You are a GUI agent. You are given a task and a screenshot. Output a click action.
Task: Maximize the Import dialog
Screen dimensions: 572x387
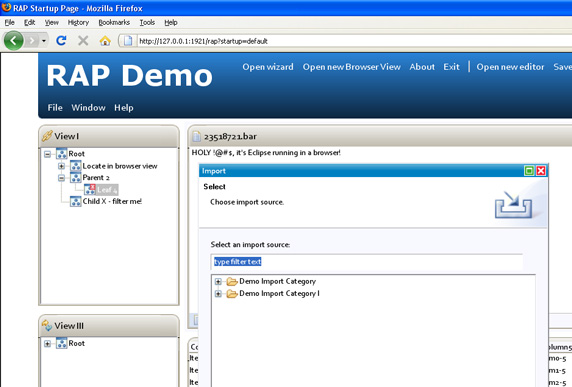(x=529, y=171)
